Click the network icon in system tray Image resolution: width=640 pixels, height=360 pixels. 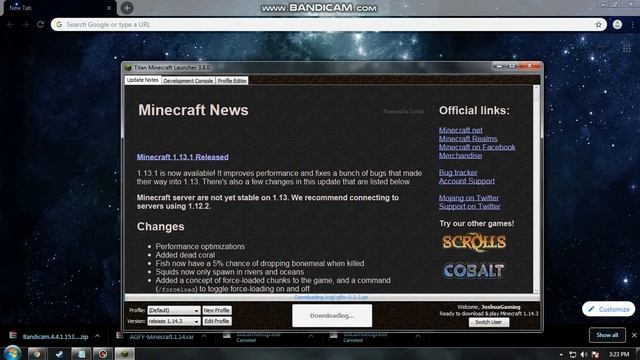(573, 354)
